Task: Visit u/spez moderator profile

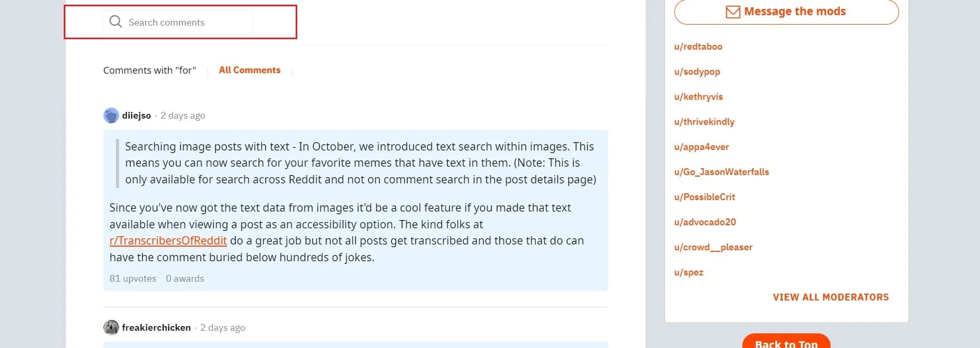Action: 689,272
